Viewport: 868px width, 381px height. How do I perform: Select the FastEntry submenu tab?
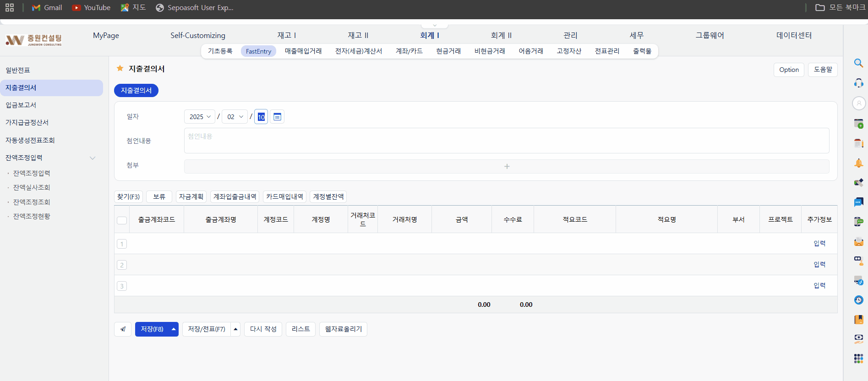tap(258, 51)
